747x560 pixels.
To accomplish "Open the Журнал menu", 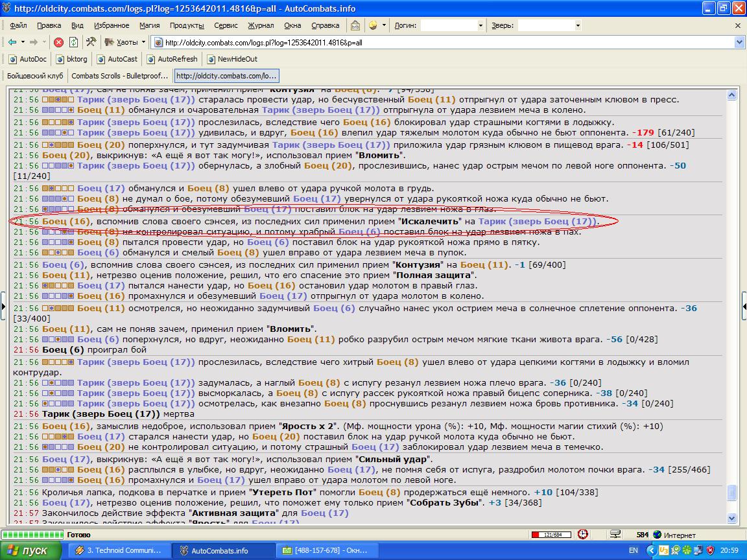I will tap(261, 25).
